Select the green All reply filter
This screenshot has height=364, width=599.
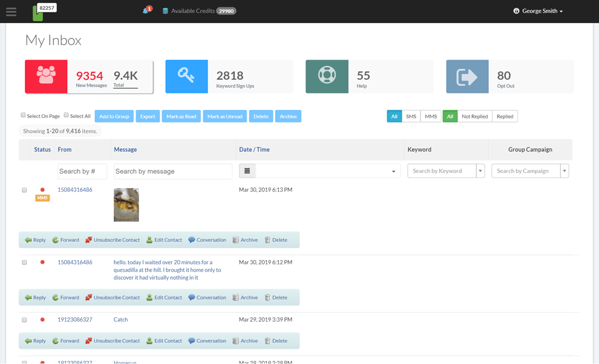click(x=450, y=117)
